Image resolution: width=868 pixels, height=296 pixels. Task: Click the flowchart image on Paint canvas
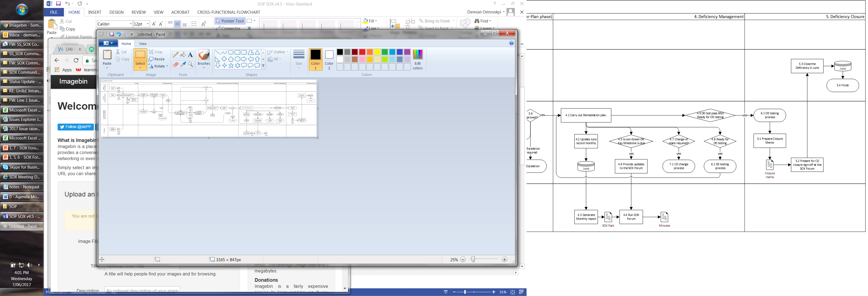(209, 109)
